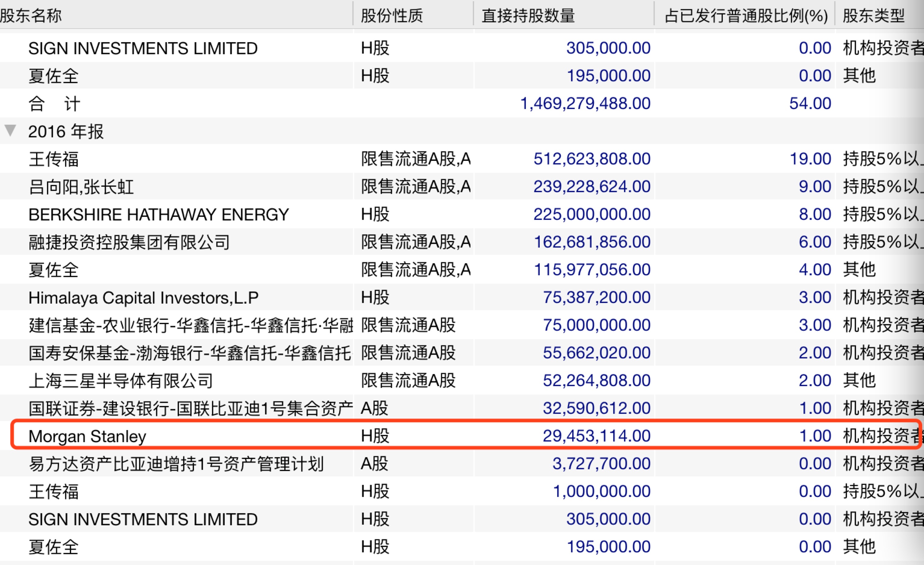Select 上海三星半导体有限公司 row name
The height and width of the screenshot is (565, 924).
(x=121, y=381)
